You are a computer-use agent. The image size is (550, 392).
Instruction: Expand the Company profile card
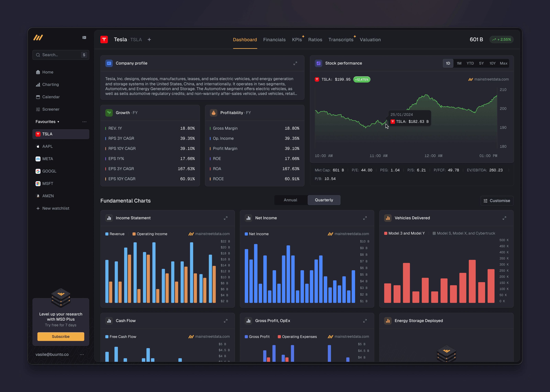click(x=295, y=63)
